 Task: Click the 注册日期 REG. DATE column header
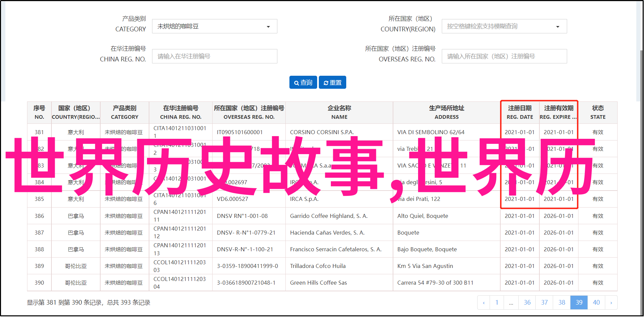[520, 112]
